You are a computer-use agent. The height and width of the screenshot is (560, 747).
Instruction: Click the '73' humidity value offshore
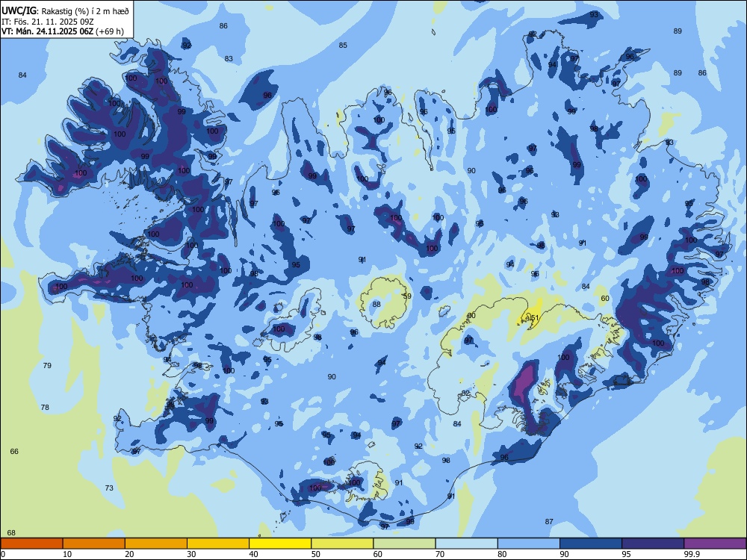109,488
